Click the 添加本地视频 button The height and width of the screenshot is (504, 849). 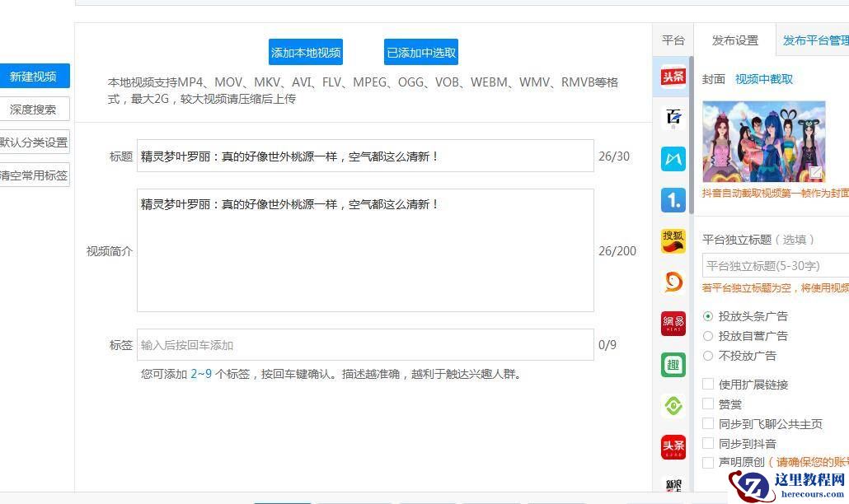coord(306,53)
